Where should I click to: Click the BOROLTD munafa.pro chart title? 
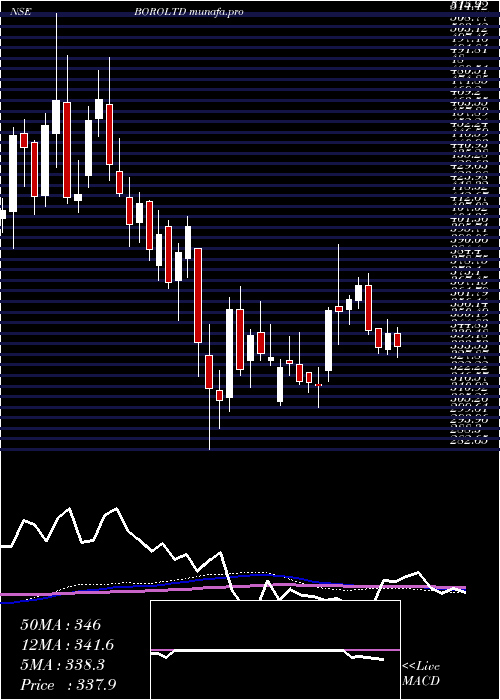point(189,12)
